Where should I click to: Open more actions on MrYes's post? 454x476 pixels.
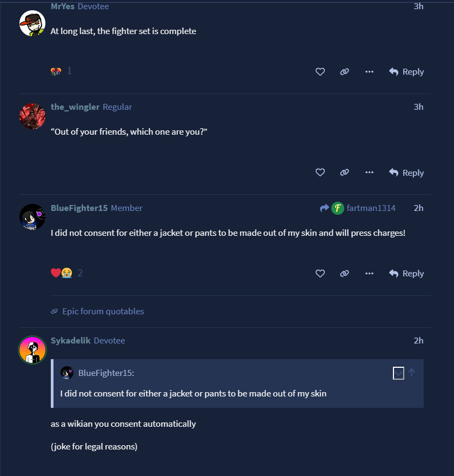(x=369, y=71)
